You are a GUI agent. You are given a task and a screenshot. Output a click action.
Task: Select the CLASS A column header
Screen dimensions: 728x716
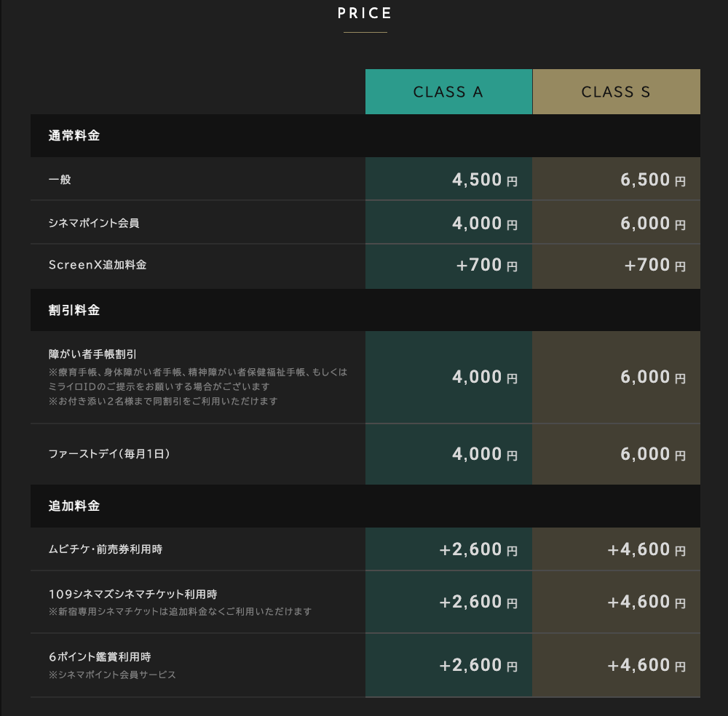coord(448,92)
